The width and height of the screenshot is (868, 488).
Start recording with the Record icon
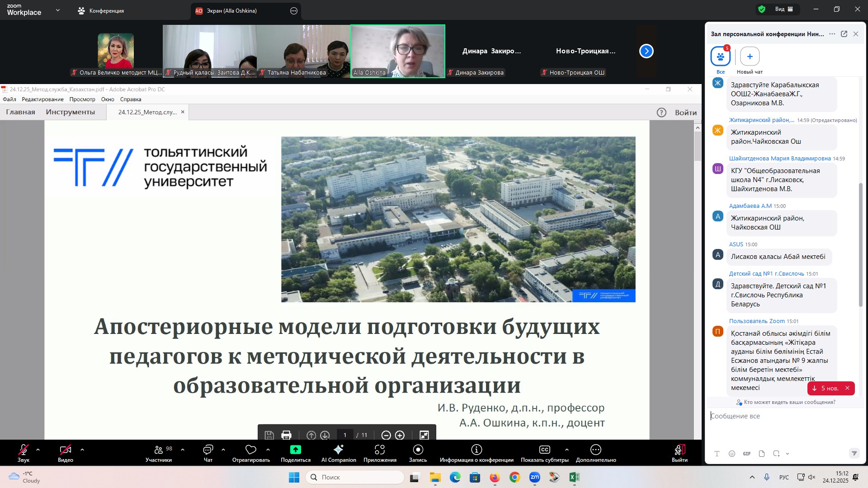click(418, 450)
